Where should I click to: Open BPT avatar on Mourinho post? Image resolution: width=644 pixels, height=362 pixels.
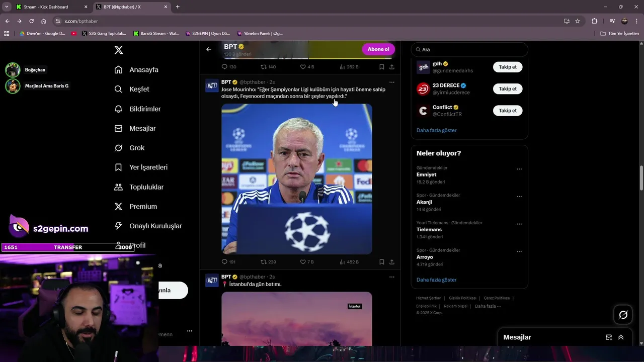point(212,85)
